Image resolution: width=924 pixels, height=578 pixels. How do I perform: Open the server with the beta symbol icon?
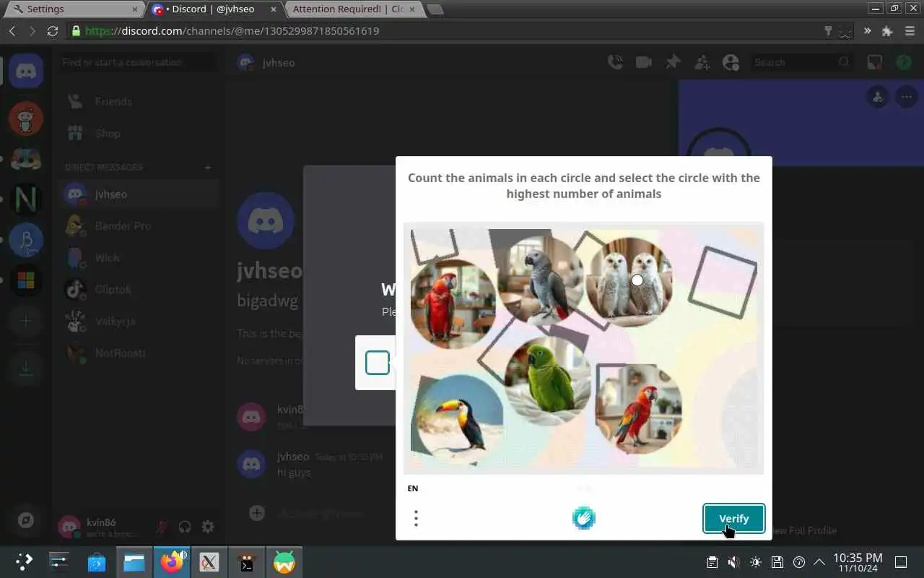tap(26, 239)
